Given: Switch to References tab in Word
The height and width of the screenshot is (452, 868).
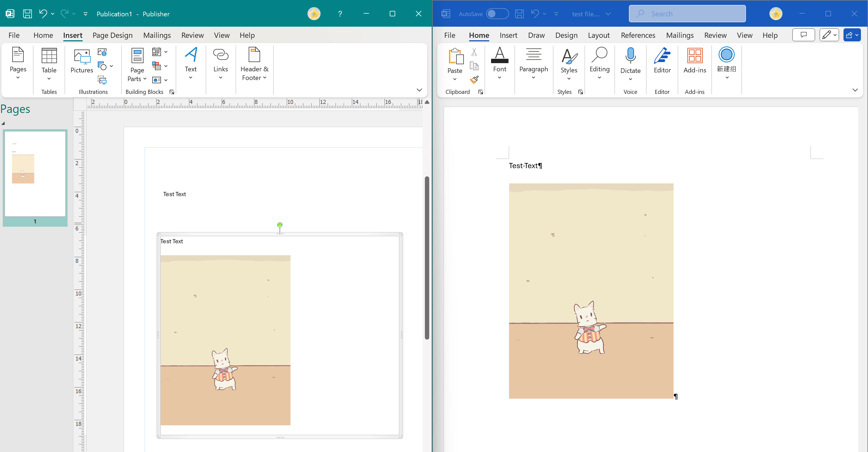Looking at the screenshot, I should click(638, 35).
